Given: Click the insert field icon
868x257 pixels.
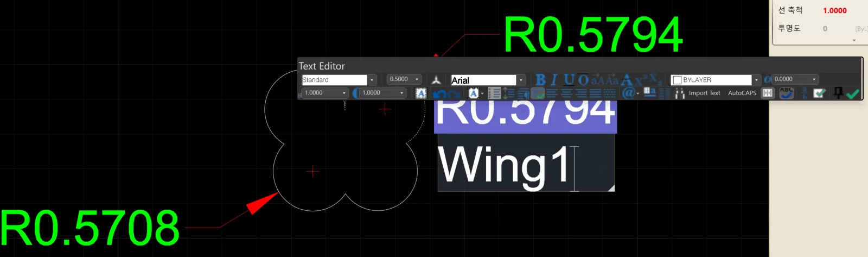Looking at the screenshot, I should [649, 92].
